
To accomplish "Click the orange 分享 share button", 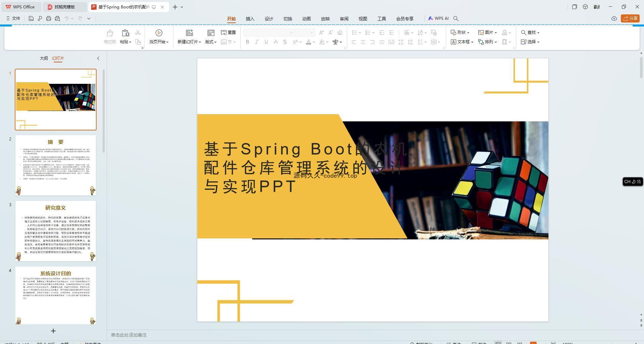I will click(x=630, y=18).
